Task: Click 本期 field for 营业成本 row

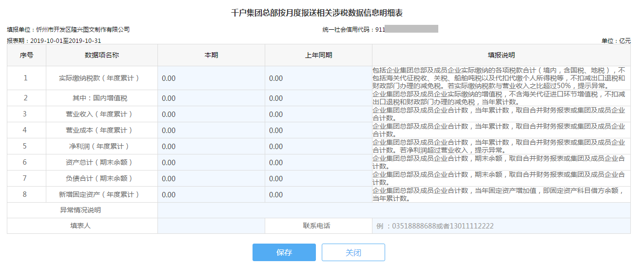Action: [x=211, y=131]
